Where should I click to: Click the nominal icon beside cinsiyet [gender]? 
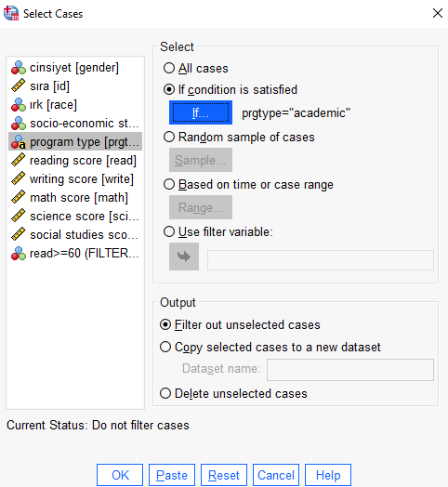pos(19,68)
